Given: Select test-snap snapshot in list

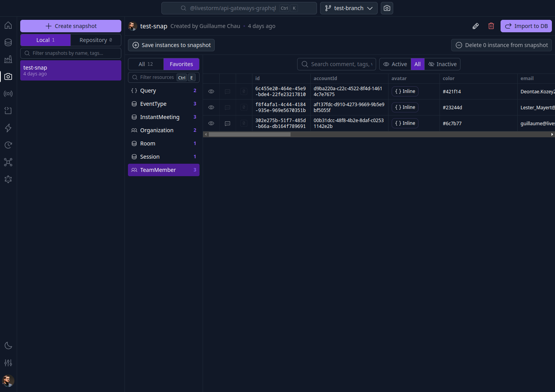Looking at the screenshot, I should tap(71, 70).
